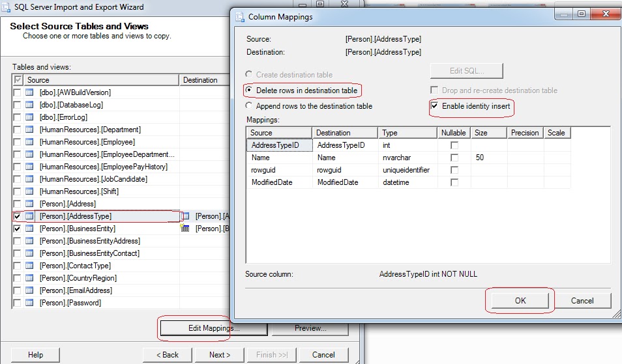Click table icon beside [HumanResources].[EmployeePayHistory]
This screenshot has width=622, height=364.
coord(29,166)
